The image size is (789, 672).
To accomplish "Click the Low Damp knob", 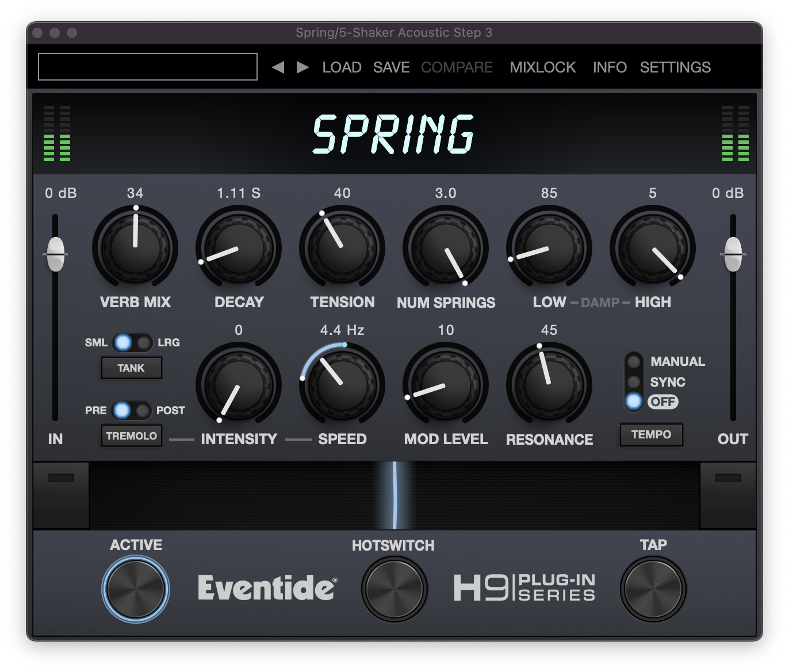I will [549, 247].
